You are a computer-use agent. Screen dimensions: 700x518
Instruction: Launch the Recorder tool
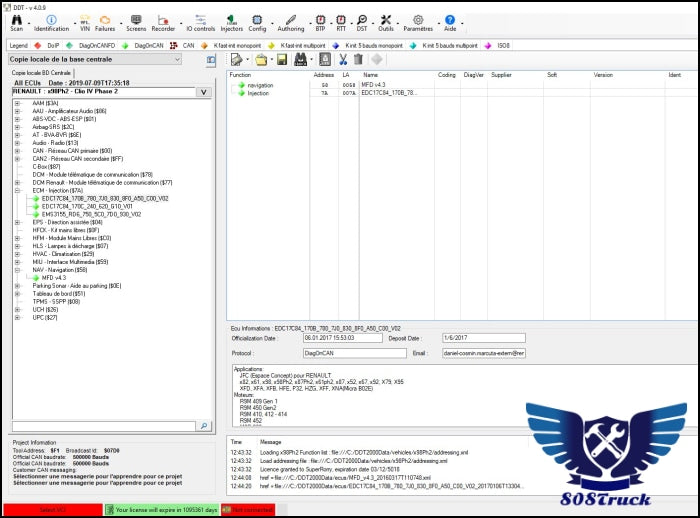(162, 22)
